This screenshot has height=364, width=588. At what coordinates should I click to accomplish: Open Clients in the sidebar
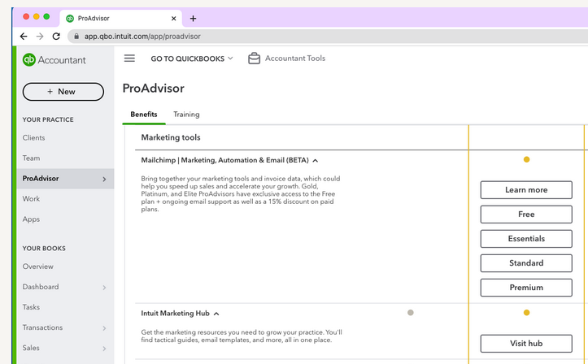pos(34,138)
